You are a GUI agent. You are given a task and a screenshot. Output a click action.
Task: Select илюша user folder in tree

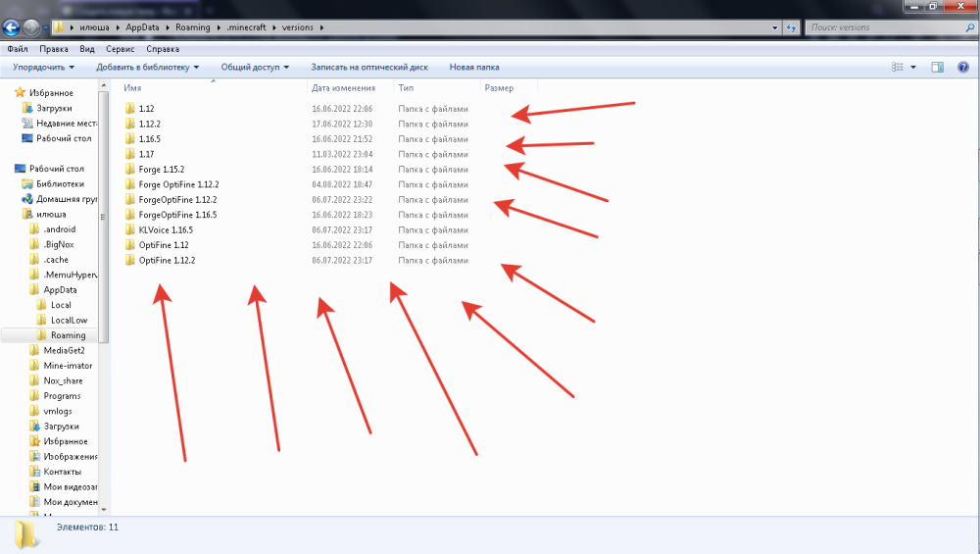point(51,214)
